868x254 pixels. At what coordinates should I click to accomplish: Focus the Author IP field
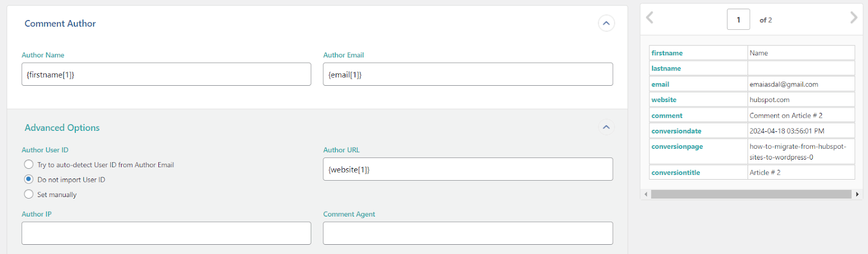166,233
